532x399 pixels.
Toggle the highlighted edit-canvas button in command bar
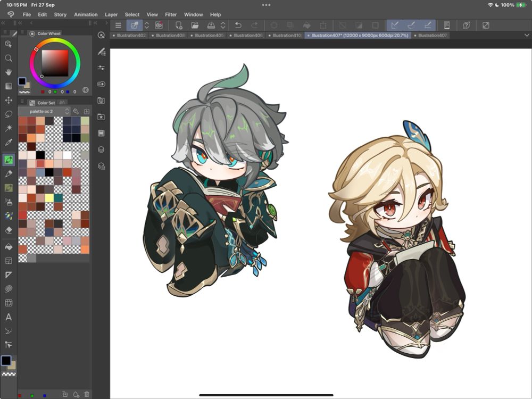135,25
